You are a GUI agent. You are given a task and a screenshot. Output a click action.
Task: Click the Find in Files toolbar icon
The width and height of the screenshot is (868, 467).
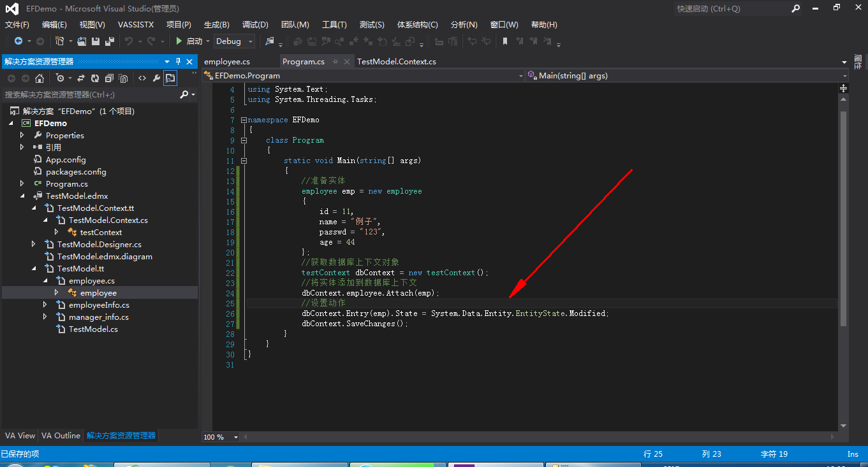pos(270,41)
